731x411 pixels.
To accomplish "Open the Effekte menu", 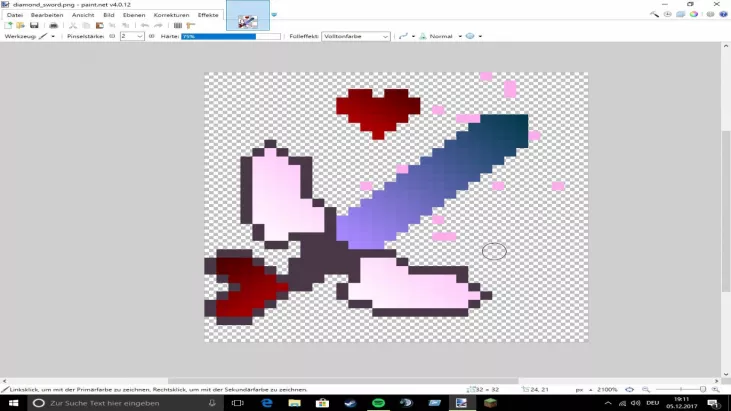I will point(208,15).
